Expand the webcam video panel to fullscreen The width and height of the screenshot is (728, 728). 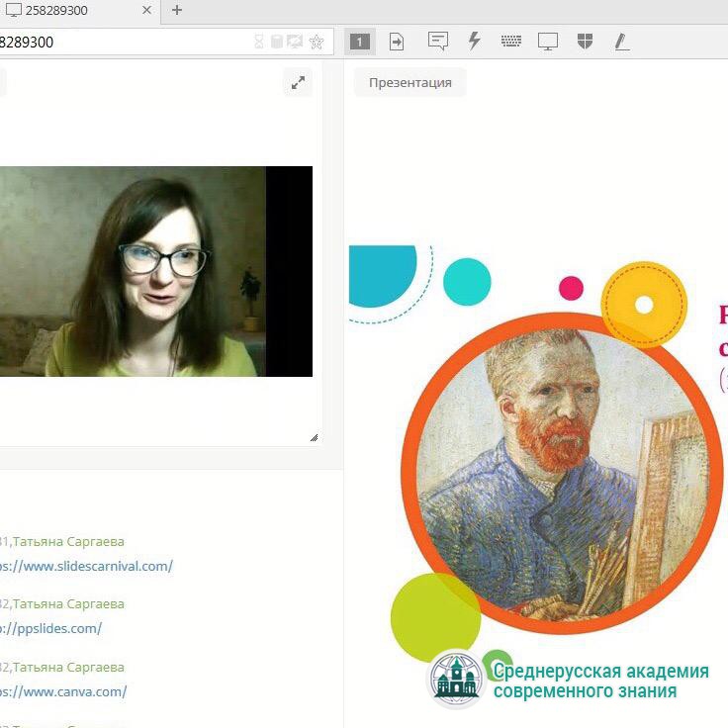point(298,83)
